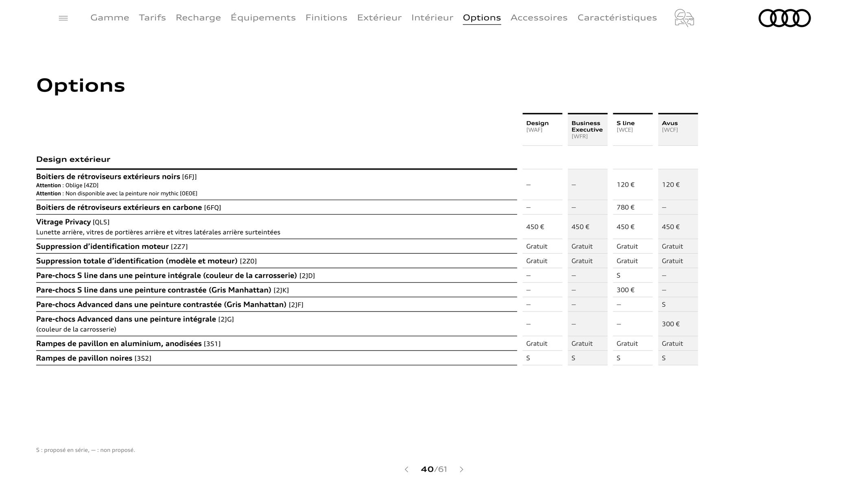Image resolution: width=868 pixels, height=488 pixels.
Task: Click Lunette arrière vitres surteintées description
Action: (x=158, y=232)
